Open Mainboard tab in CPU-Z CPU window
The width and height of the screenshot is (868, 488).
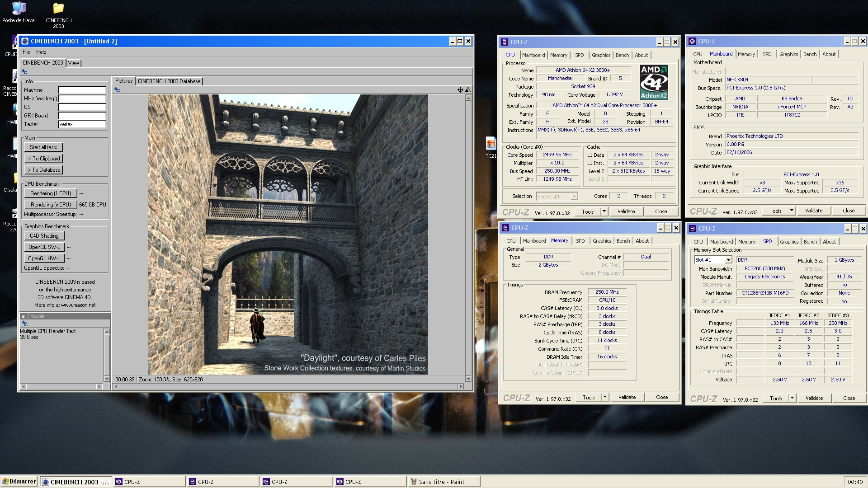[x=533, y=55]
